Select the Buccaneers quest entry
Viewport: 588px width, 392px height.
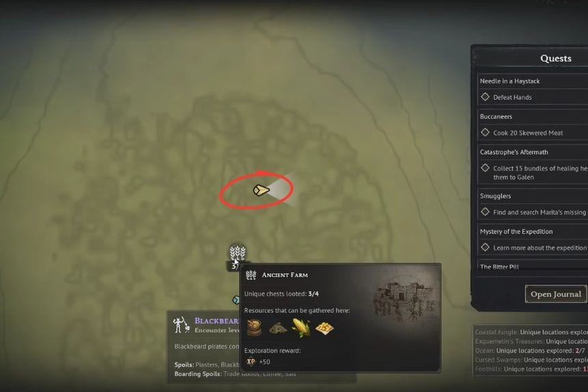pos(496,117)
